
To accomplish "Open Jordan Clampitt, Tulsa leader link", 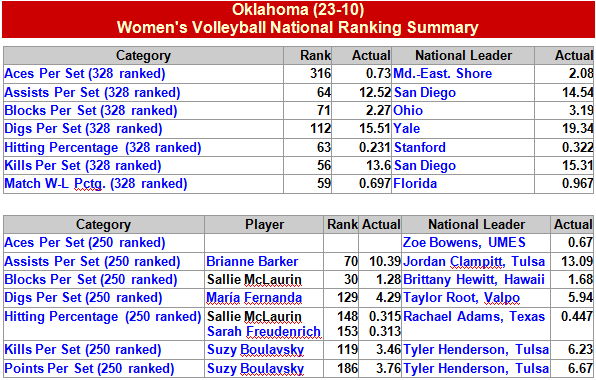I will coord(474,261).
